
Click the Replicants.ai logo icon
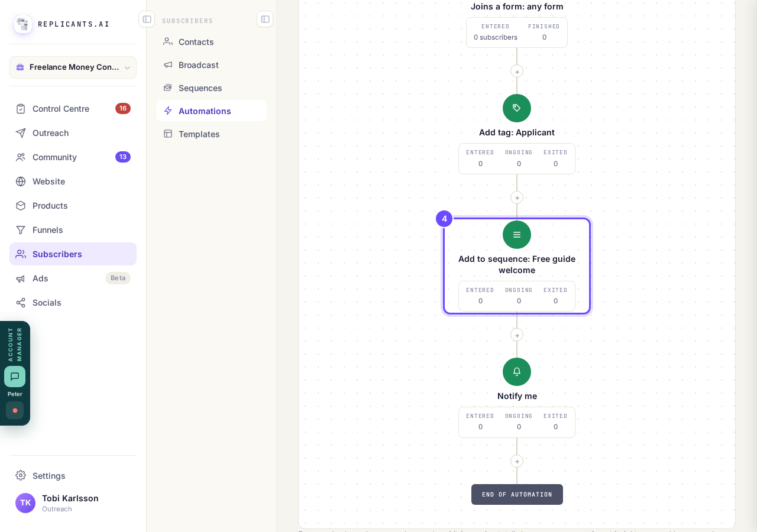click(23, 24)
